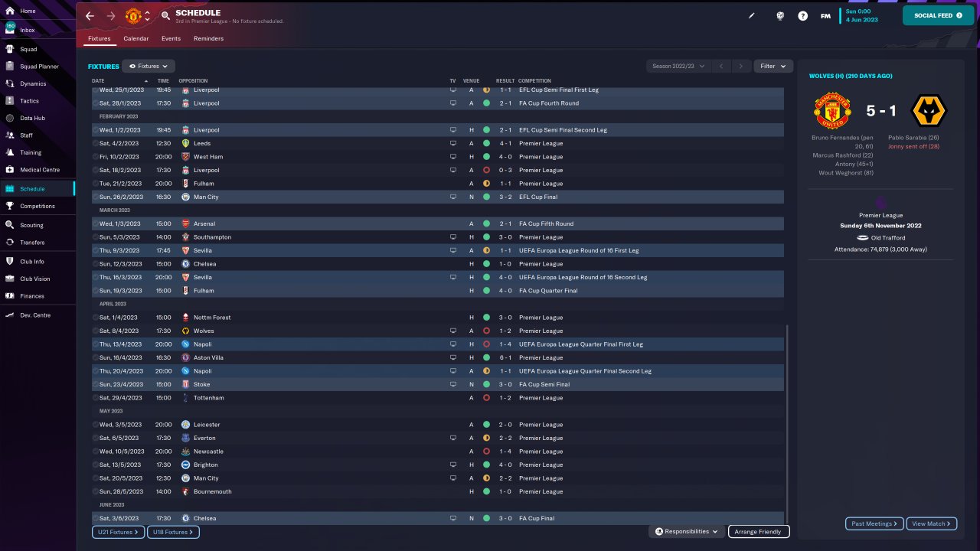Click the Wolves crest in match summary
This screenshot has width=980, height=551.
[929, 111]
